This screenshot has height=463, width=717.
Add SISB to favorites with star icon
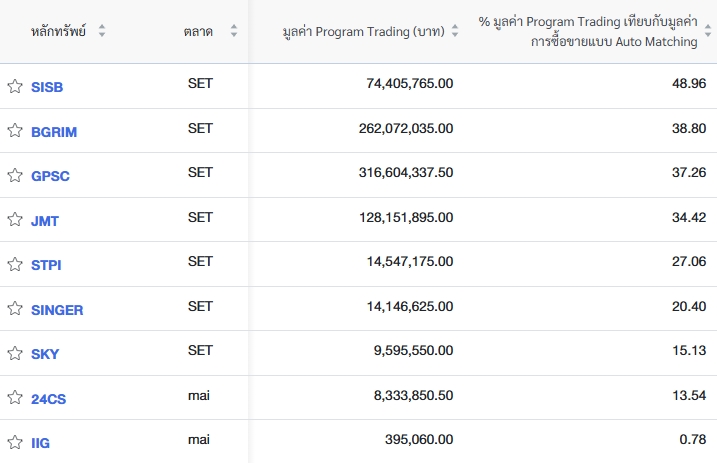pyautogui.click(x=15, y=86)
